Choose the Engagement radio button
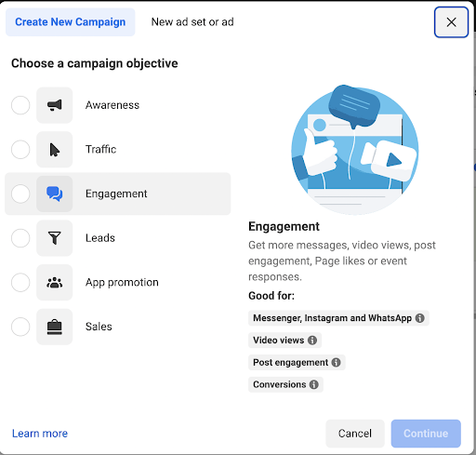The height and width of the screenshot is (455, 476). coord(20,194)
